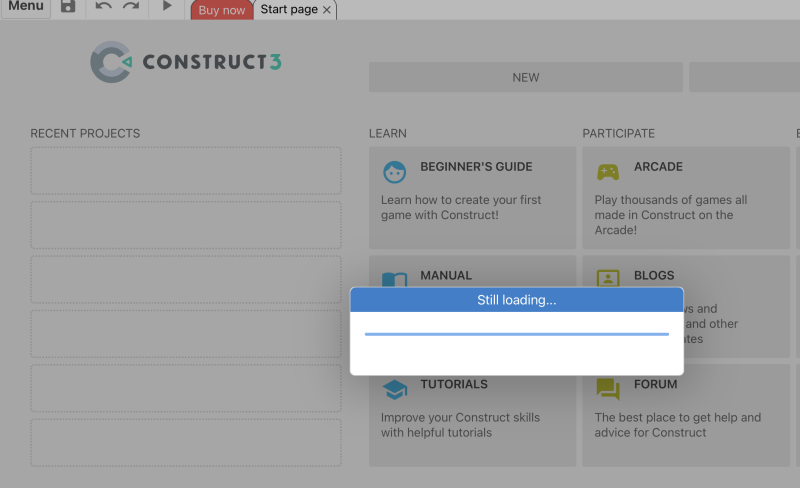The height and width of the screenshot is (488, 800).
Task: Open the Forum help and advice card
Action: tap(686, 415)
